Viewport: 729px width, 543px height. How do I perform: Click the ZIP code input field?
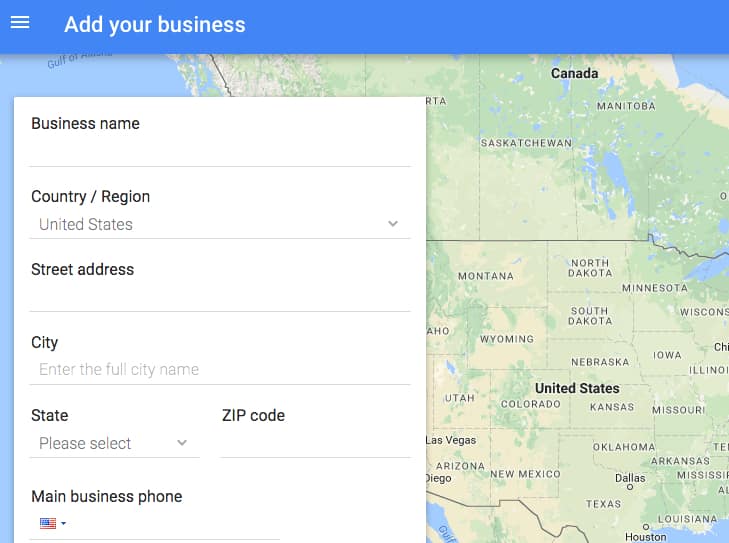(x=315, y=443)
